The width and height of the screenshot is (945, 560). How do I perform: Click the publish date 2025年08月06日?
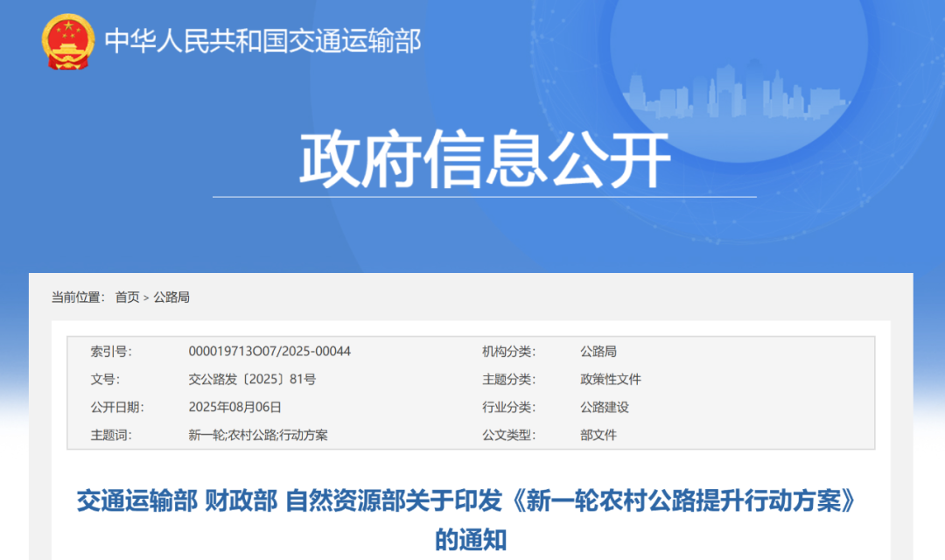(x=234, y=407)
